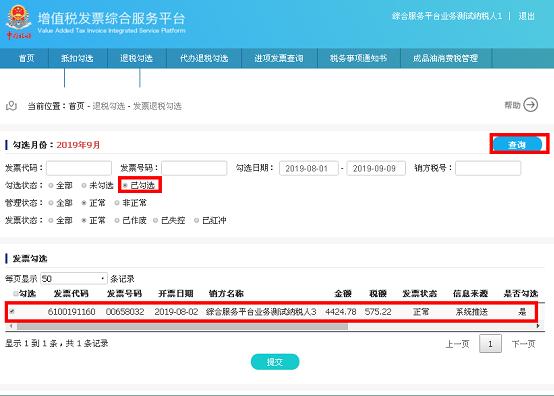
Task: Select the 已勾选 status radio button
Action: (125, 185)
